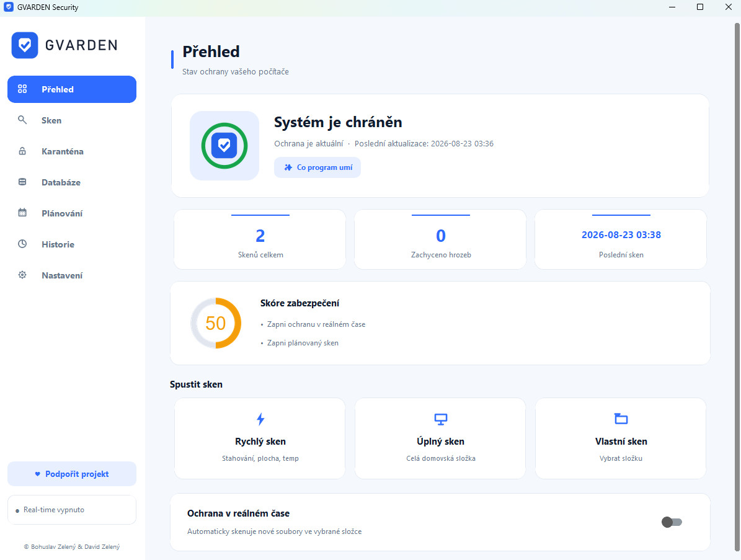
Task: Click the Skóre zabezpečení heading
Action: click(300, 303)
